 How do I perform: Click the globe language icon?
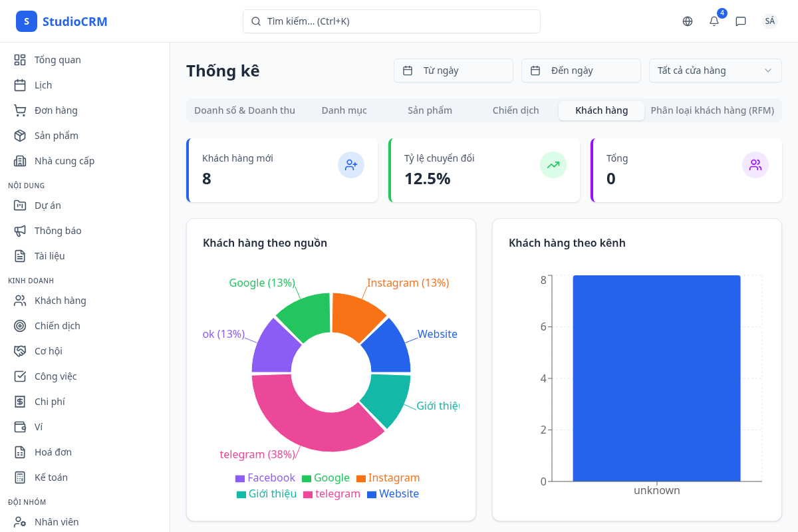point(688,21)
